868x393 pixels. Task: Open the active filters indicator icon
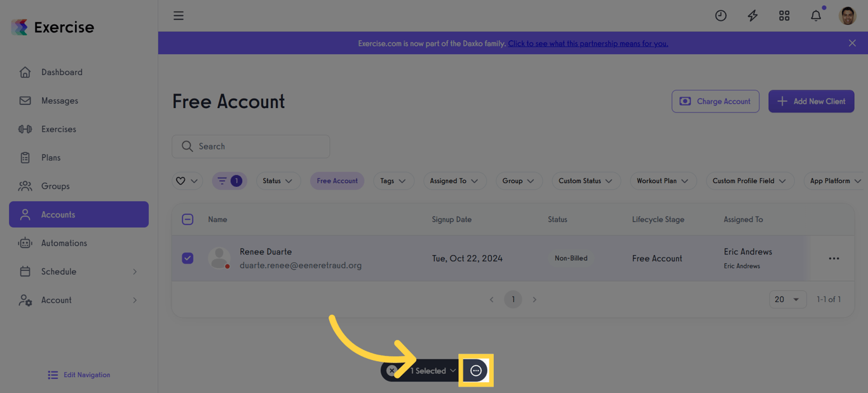point(229,181)
